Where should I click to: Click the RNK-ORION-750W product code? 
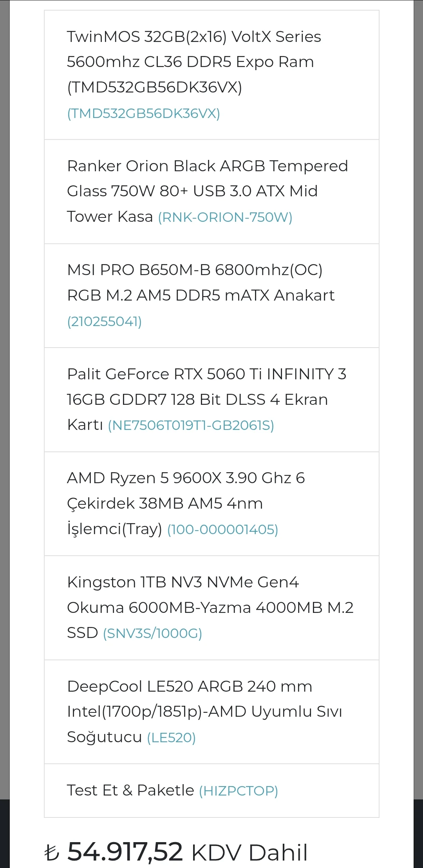pos(225,217)
